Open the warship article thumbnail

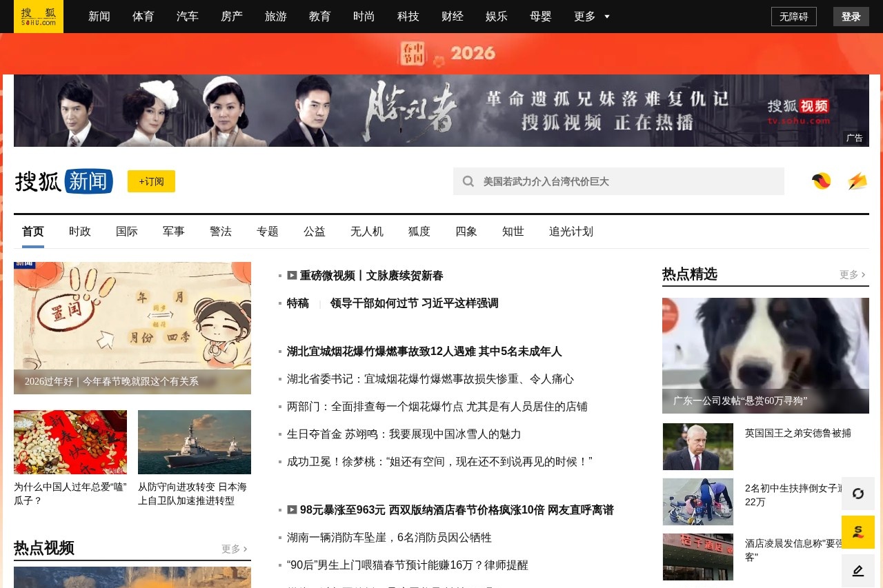click(195, 442)
